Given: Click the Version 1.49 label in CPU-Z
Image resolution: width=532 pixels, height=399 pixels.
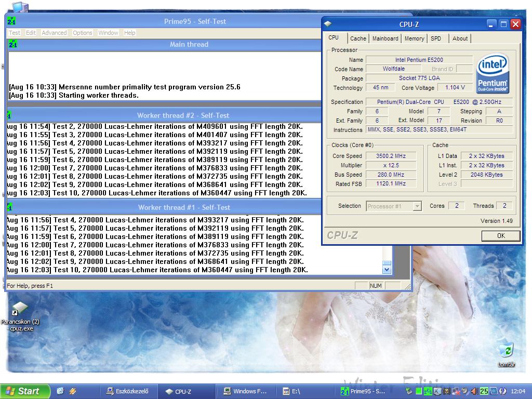Looking at the screenshot, I should tap(496, 221).
